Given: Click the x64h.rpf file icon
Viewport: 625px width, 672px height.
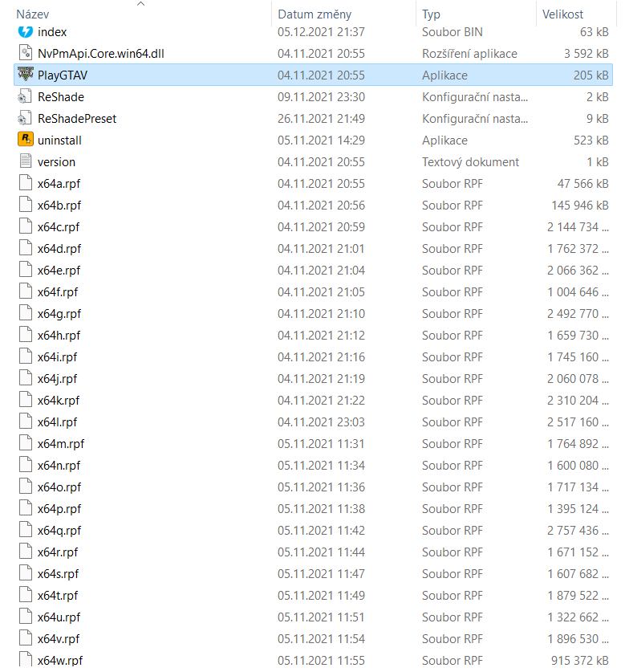Looking at the screenshot, I should click(26, 335).
